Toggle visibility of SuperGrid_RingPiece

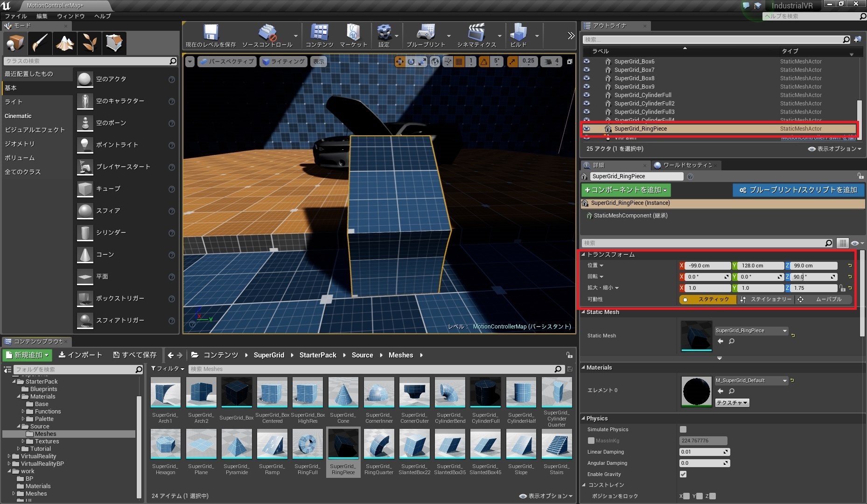pos(587,129)
